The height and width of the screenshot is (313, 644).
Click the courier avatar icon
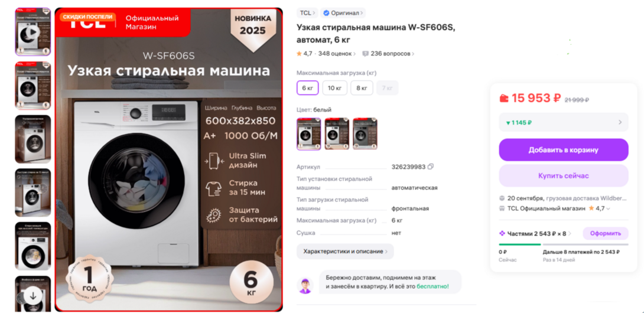[305, 285]
